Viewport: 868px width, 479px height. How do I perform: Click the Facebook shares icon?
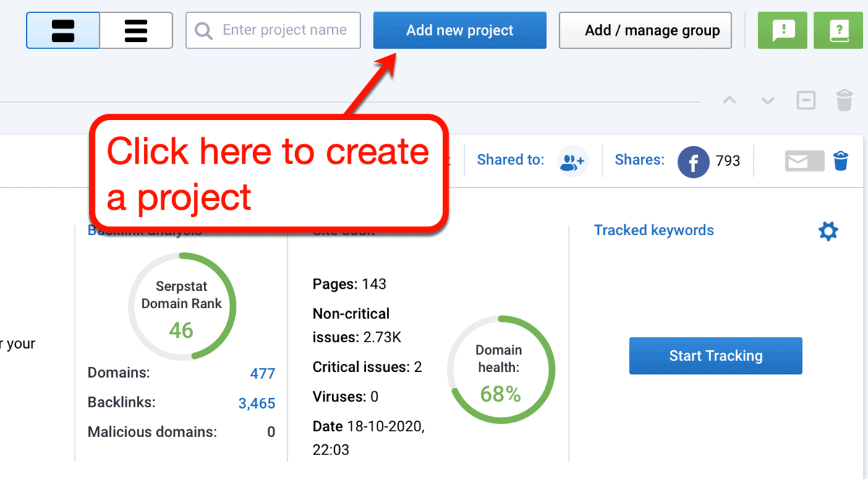click(x=693, y=161)
